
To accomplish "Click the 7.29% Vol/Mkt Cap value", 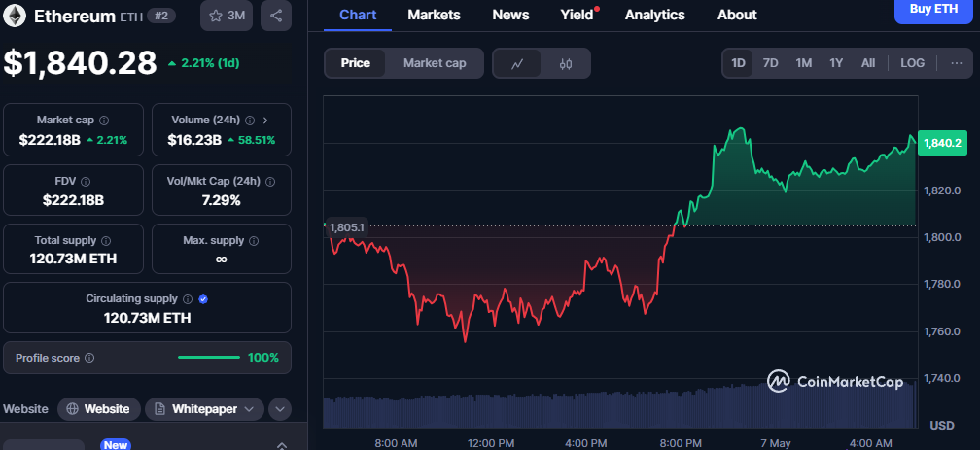I will pyautogui.click(x=222, y=200).
